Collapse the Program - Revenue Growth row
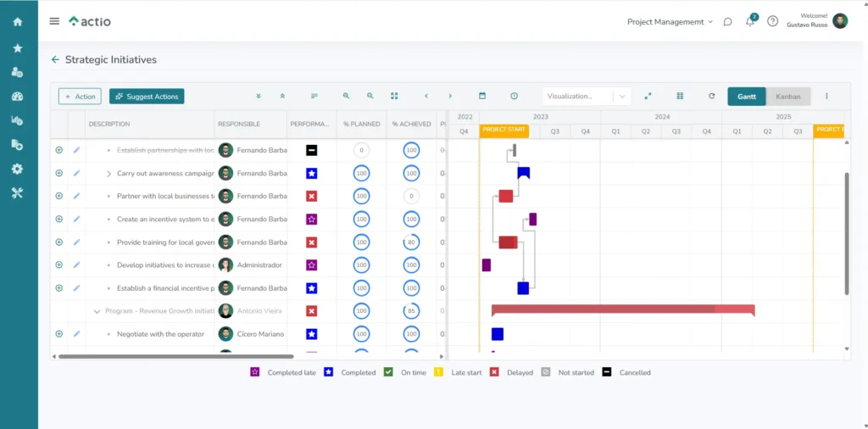The width and height of the screenshot is (868, 429). [97, 311]
